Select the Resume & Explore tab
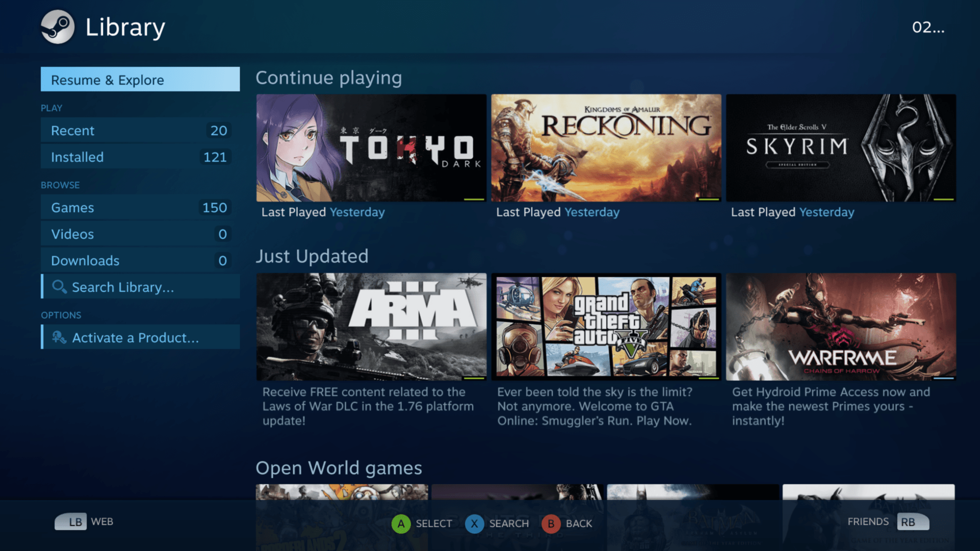The image size is (980, 551). click(140, 79)
